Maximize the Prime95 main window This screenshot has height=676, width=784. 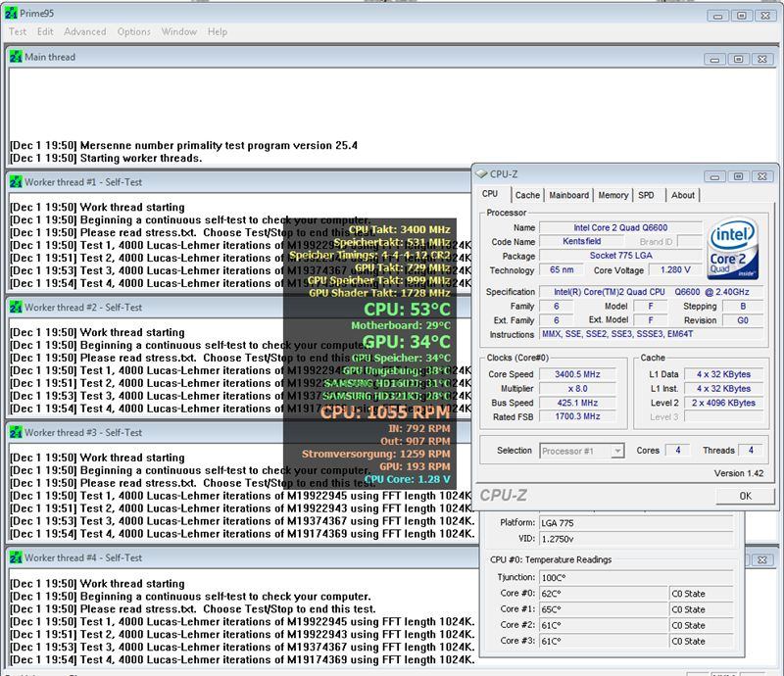click(x=742, y=16)
